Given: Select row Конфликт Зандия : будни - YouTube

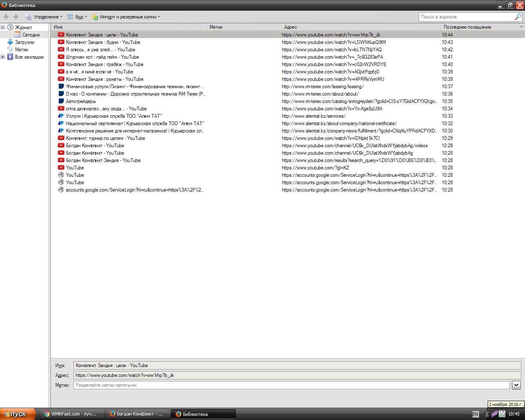Looking at the screenshot, I should click(288, 42).
